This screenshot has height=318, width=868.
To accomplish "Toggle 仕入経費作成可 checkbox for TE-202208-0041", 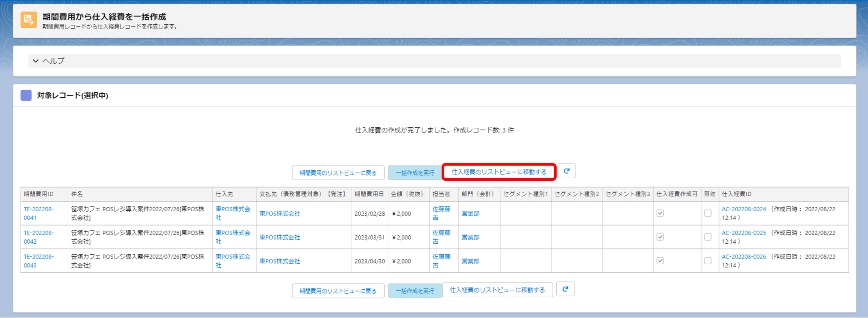I will click(660, 213).
